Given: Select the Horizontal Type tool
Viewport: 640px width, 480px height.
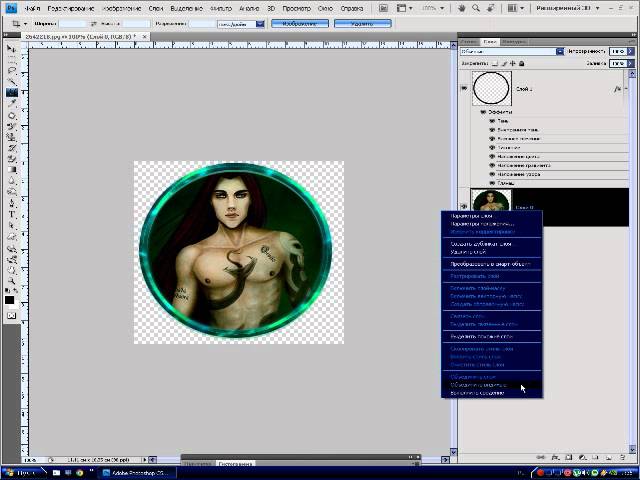Looking at the screenshot, I should click(x=11, y=215).
